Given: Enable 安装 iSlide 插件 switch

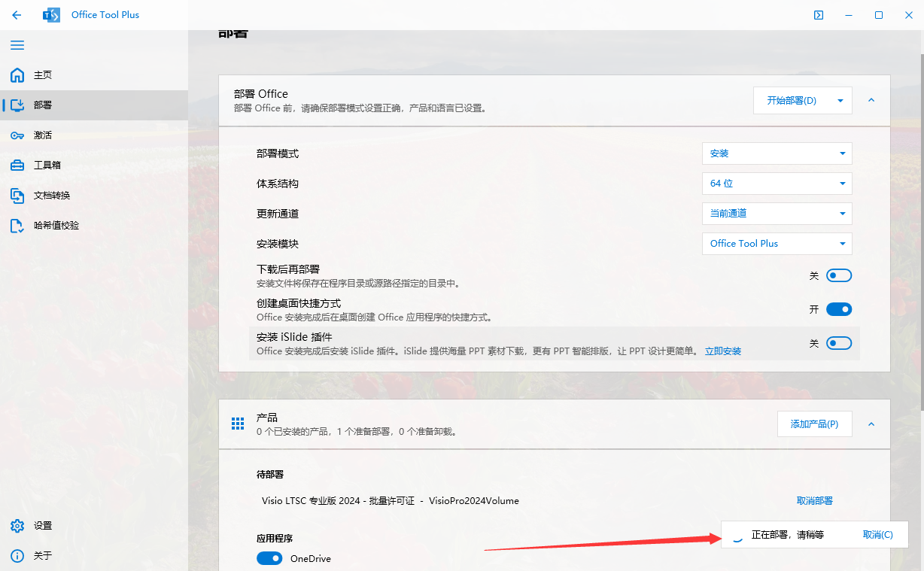Looking at the screenshot, I should tap(839, 343).
